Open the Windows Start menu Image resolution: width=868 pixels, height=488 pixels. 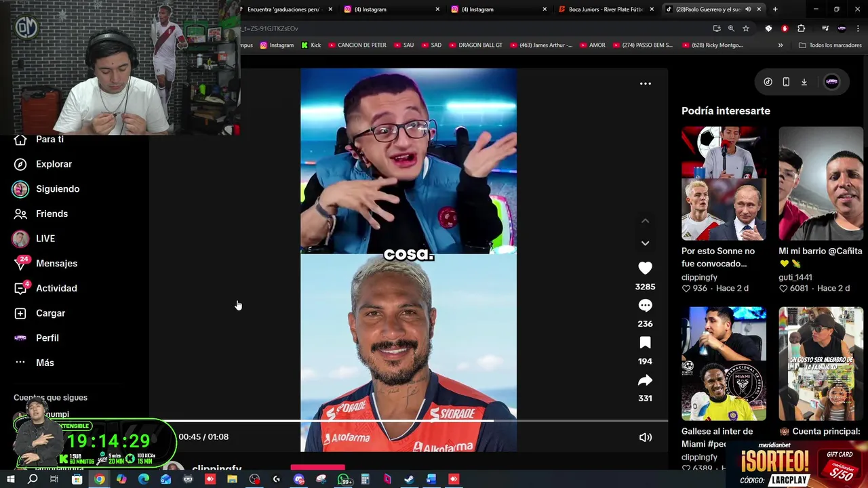pyautogui.click(x=10, y=480)
